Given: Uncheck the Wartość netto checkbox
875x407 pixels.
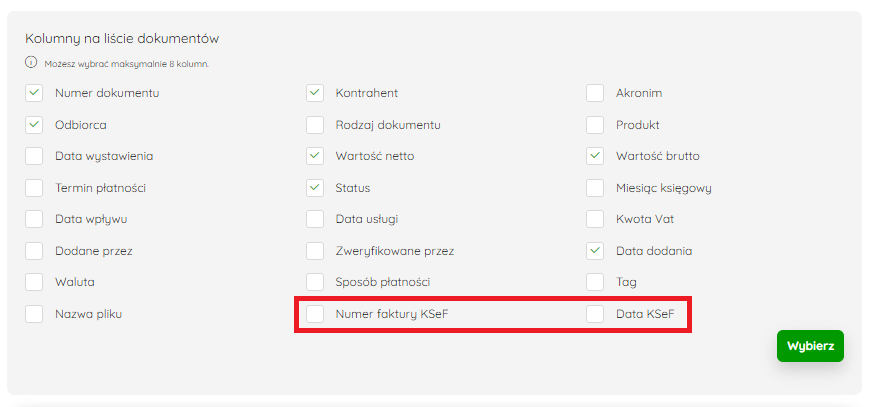Looking at the screenshot, I should pos(315,156).
